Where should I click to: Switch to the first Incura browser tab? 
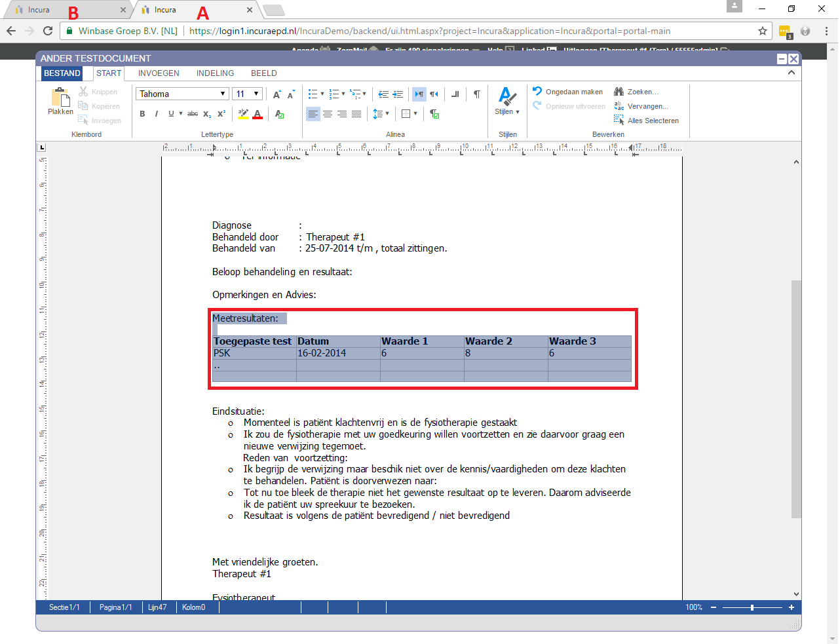67,10
